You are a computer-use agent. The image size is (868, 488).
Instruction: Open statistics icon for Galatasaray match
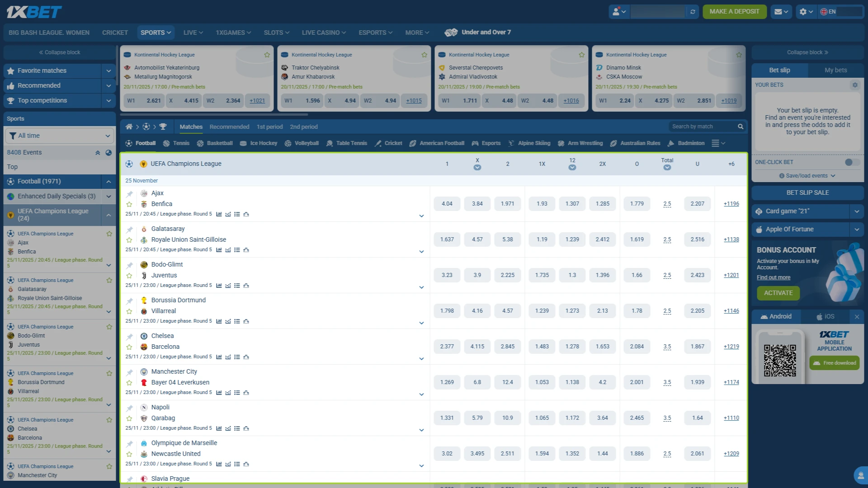tap(219, 250)
